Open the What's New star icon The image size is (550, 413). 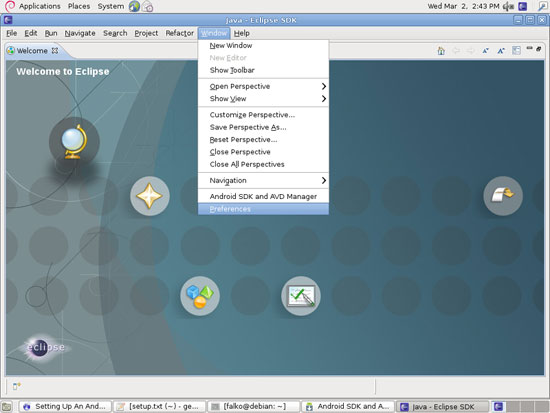[150, 196]
